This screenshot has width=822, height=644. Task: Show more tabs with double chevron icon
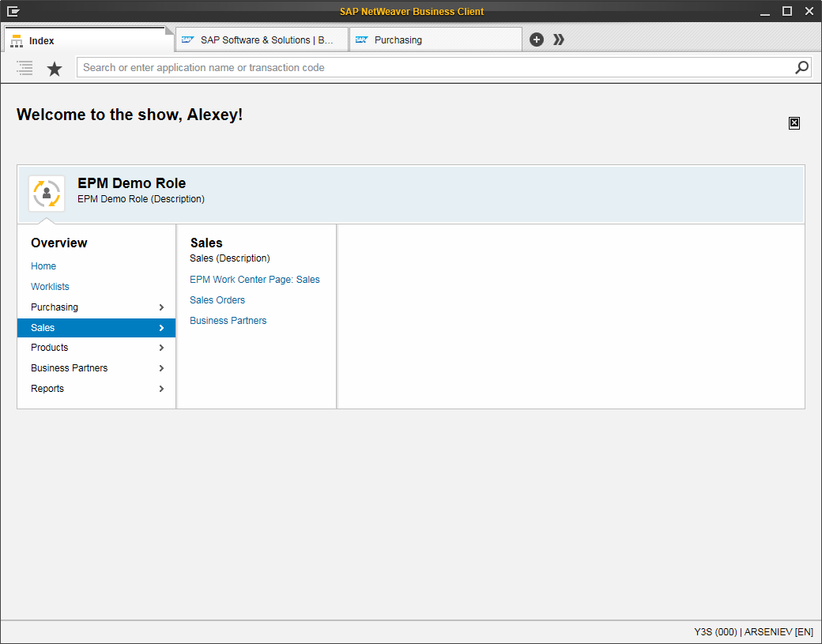pos(559,40)
